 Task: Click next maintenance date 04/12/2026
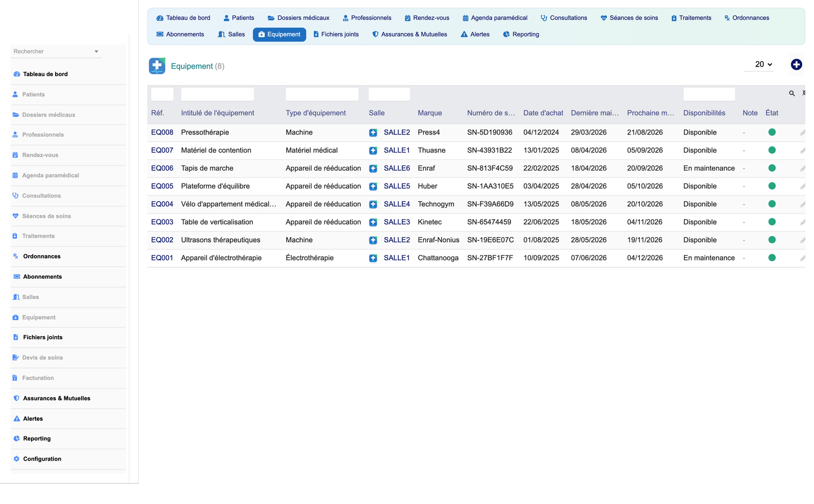coord(644,258)
